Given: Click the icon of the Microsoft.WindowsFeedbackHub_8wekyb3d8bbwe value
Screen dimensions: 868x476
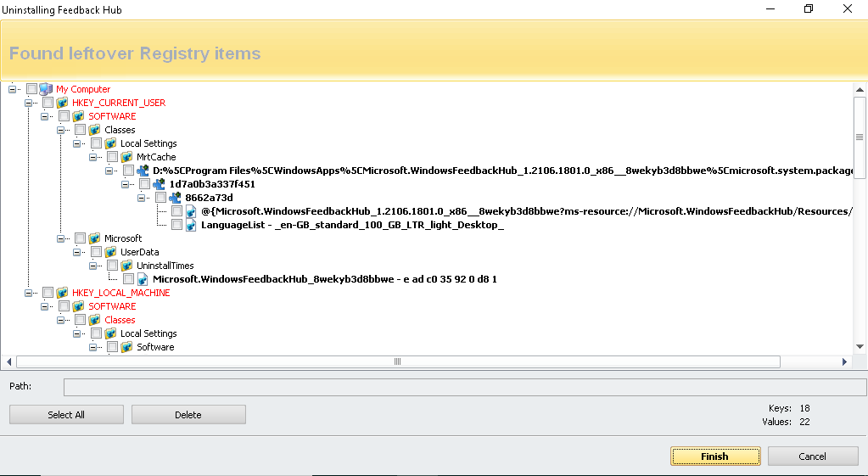Looking at the screenshot, I should point(143,279).
